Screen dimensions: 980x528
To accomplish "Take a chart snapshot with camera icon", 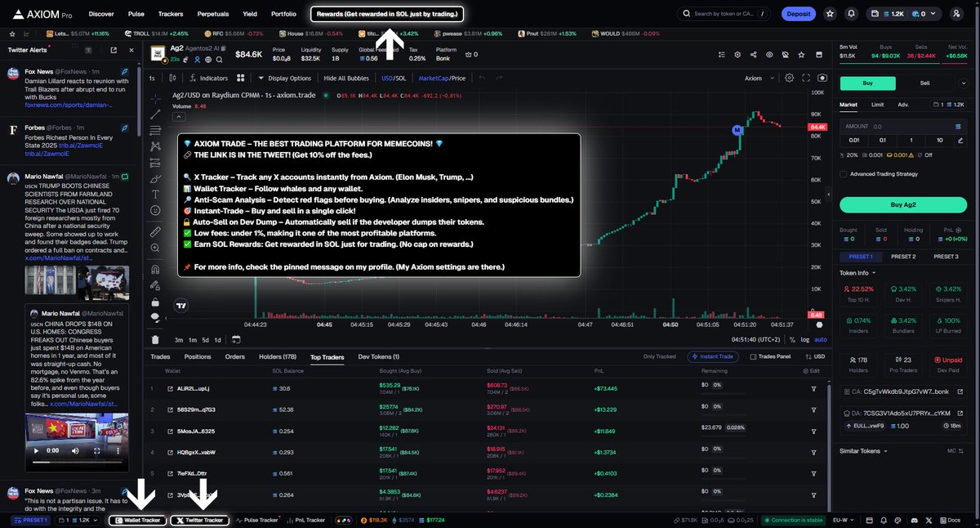I will [822, 78].
